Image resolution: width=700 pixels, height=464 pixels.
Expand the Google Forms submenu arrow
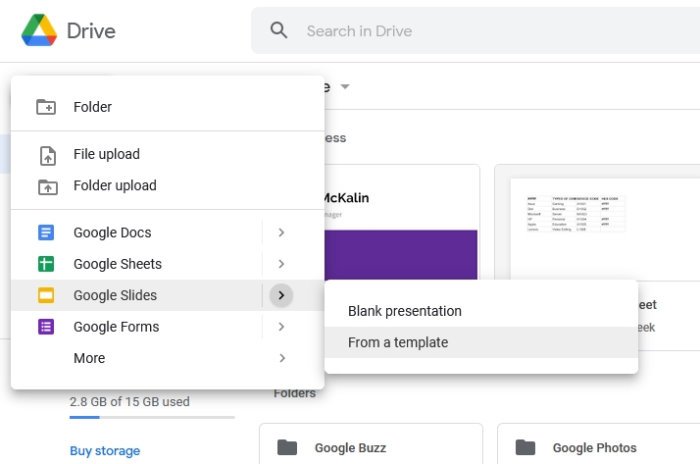click(x=282, y=327)
